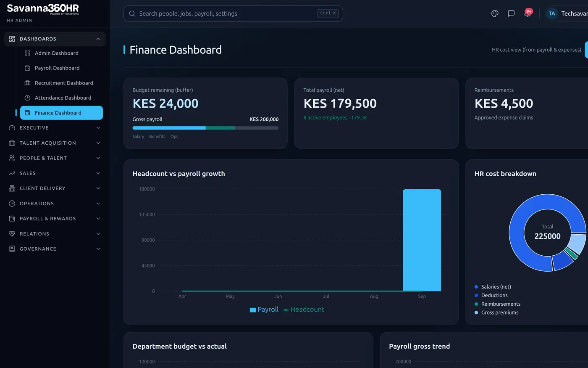The width and height of the screenshot is (588, 368).
Task: Select Finance Dashboard menu item
Action: [61, 113]
